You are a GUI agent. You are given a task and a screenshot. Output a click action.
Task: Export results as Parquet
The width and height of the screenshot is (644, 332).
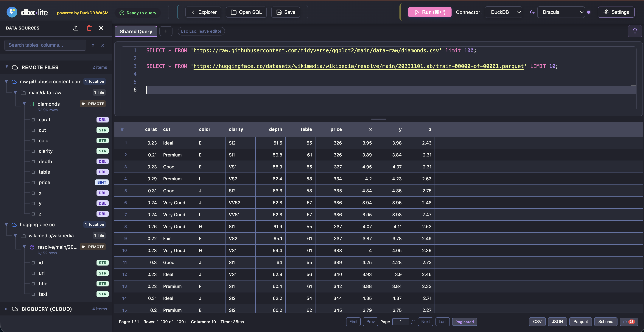[x=581, y=322]
